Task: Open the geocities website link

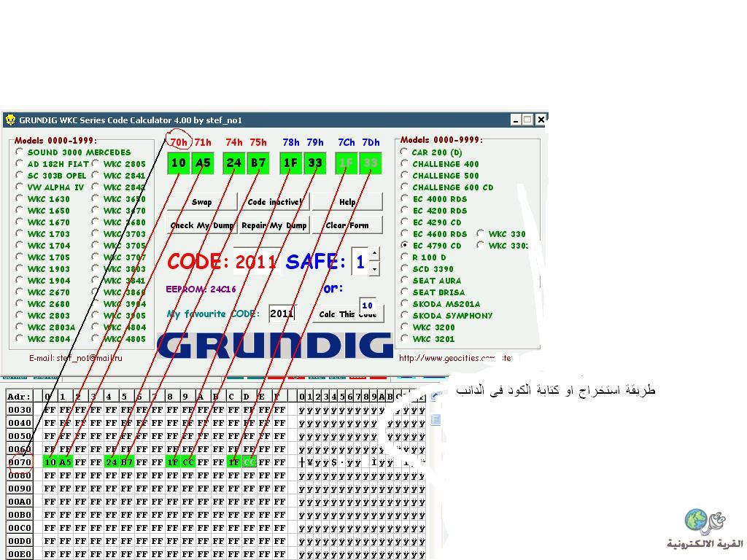Action: click(455, 358)
